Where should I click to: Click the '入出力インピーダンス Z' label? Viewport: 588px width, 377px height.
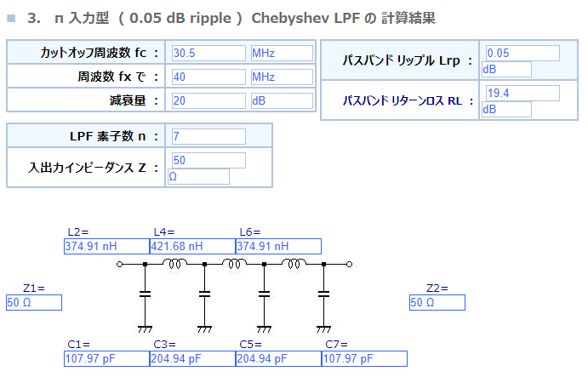pyautogui.click(x=94, y=168)
